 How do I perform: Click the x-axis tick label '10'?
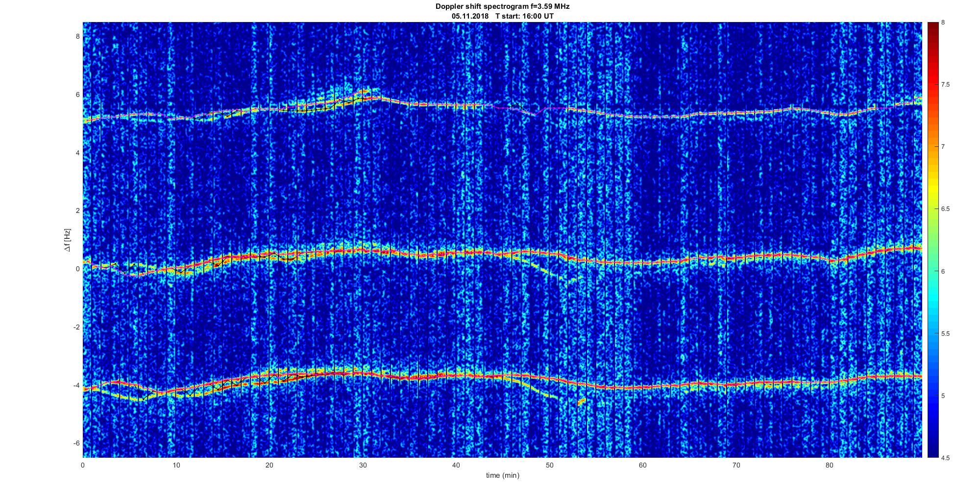point(176,465)
